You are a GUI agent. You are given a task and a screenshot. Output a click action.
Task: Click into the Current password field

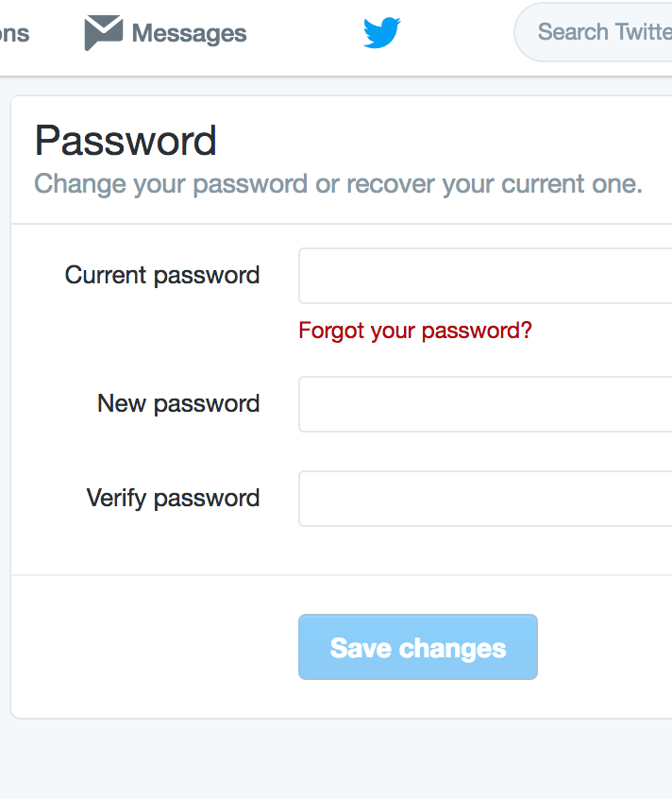point(485,276)
